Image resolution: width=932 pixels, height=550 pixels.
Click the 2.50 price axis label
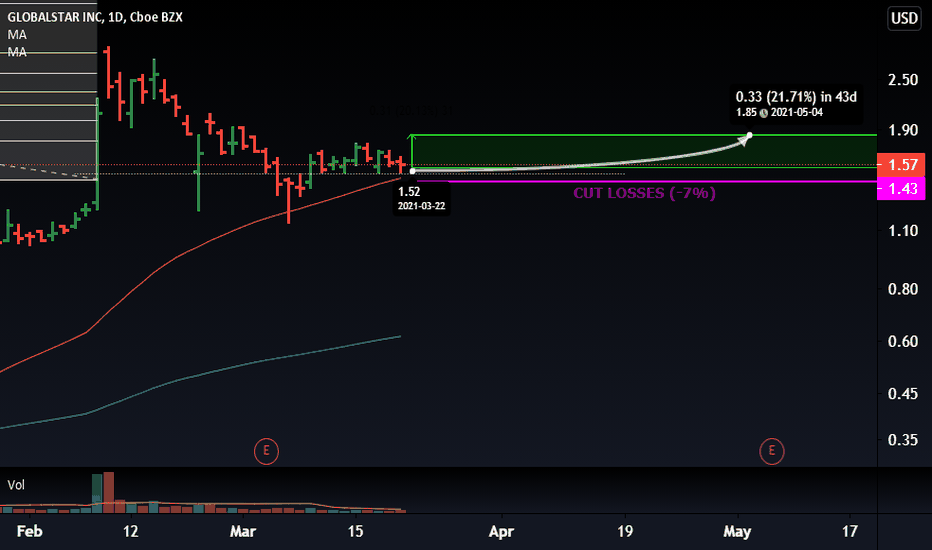[x=903, y=80]
